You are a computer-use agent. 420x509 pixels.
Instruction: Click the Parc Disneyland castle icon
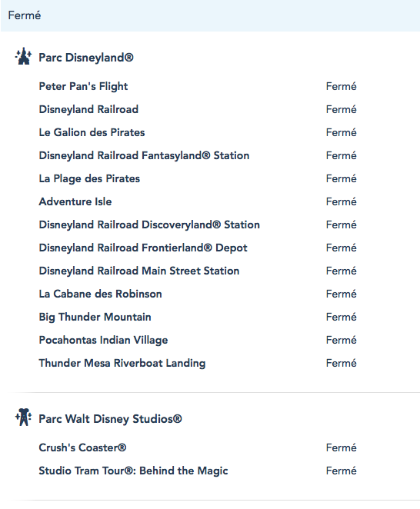pos(23,56)
